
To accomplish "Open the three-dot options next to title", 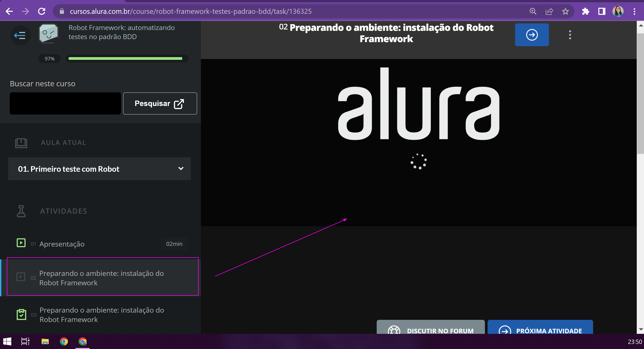I will pyautogui.click(x=570, y=35).
